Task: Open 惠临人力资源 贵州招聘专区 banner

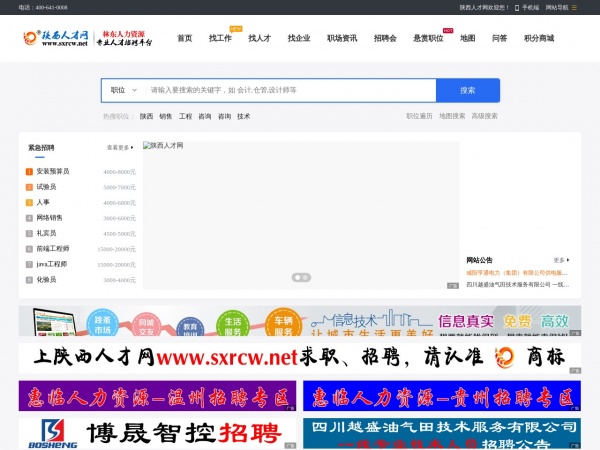Action: (442, 396)
